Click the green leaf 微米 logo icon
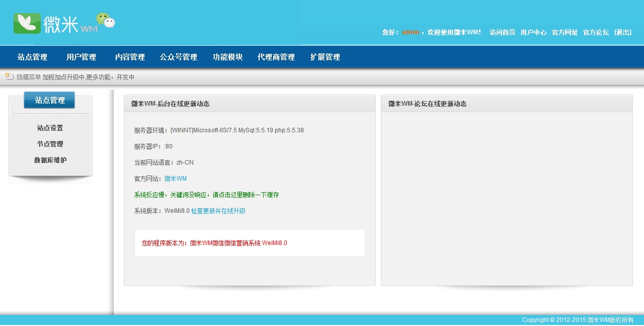This screenshot has height=326, width=644. [27, 24]
